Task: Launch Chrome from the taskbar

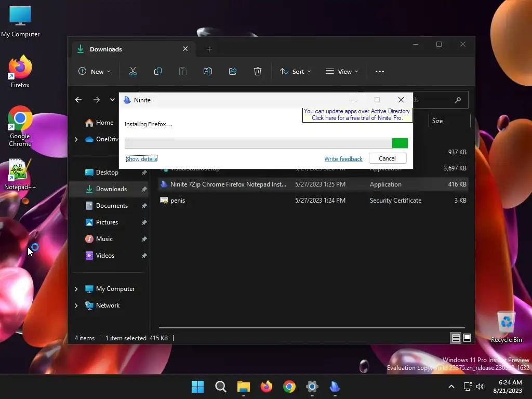Action: click(x=289, y=387)
